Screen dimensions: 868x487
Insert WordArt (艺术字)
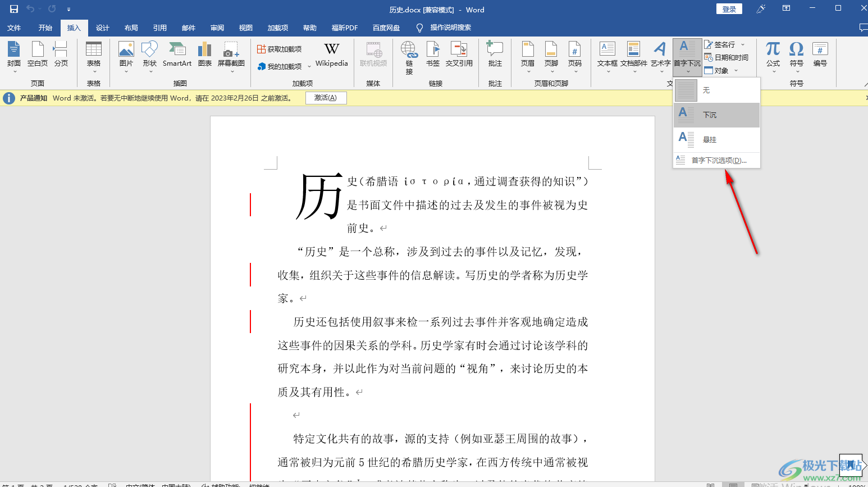tap(661, 56)
